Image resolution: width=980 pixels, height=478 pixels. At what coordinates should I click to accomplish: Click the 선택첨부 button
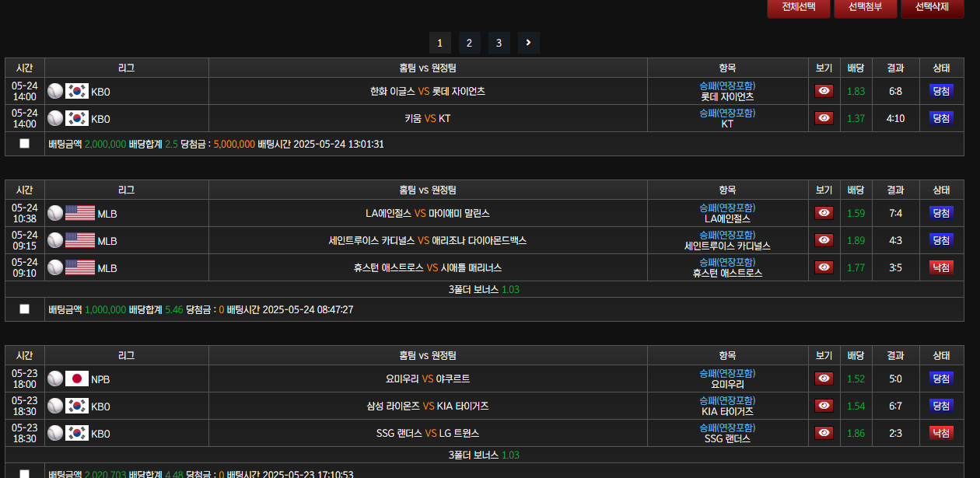[865, 7]
